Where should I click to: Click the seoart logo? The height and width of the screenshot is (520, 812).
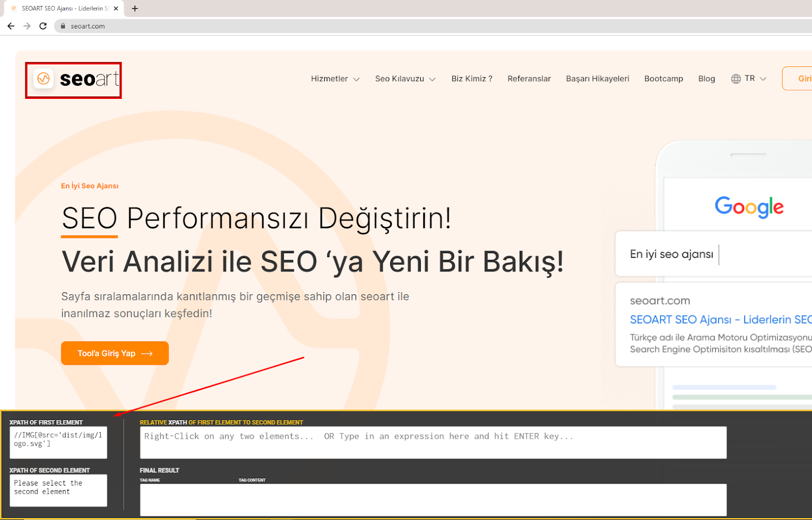coord(74,80)
